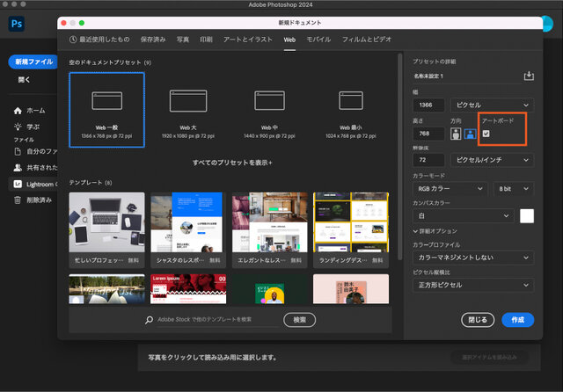The height and width of the screenshot is (392, 563).
Task: Open the pixel aspect ratio 正方形ピクセル dropdown
Action: [x=473, y=285]
